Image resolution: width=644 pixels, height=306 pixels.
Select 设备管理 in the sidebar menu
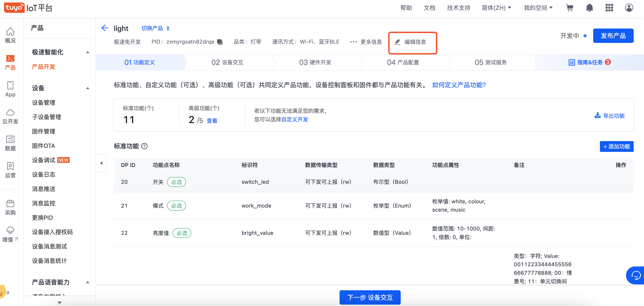(x=43, y=103)
